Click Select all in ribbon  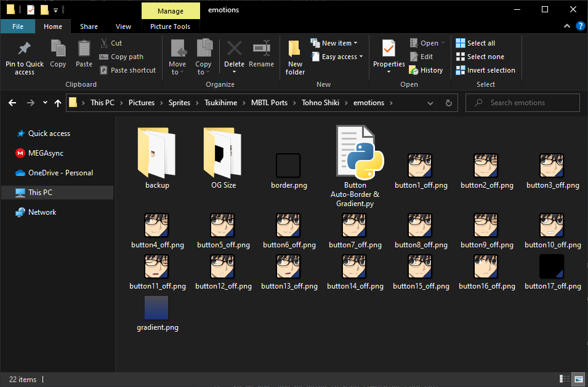point(475,43)
